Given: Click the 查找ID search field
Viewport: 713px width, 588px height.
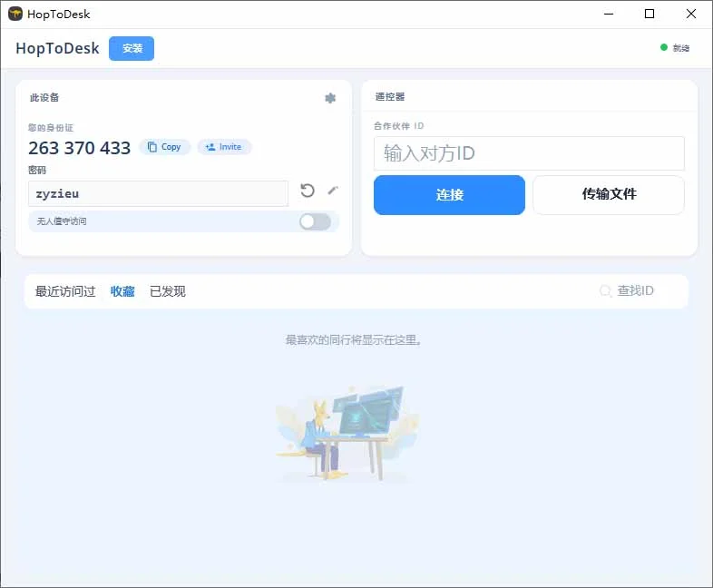Looking at the screenshot, I should (x=635, y=290).
